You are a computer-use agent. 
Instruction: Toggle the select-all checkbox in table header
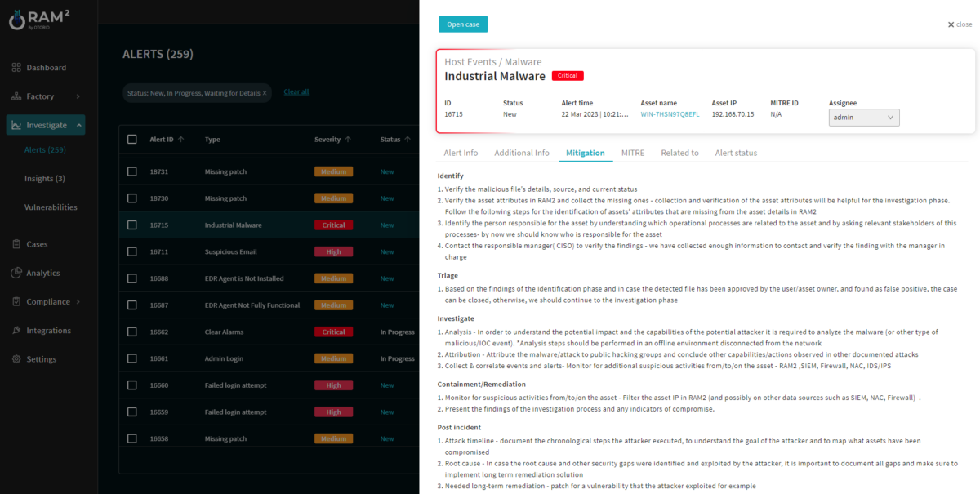[x=132, y=140]
